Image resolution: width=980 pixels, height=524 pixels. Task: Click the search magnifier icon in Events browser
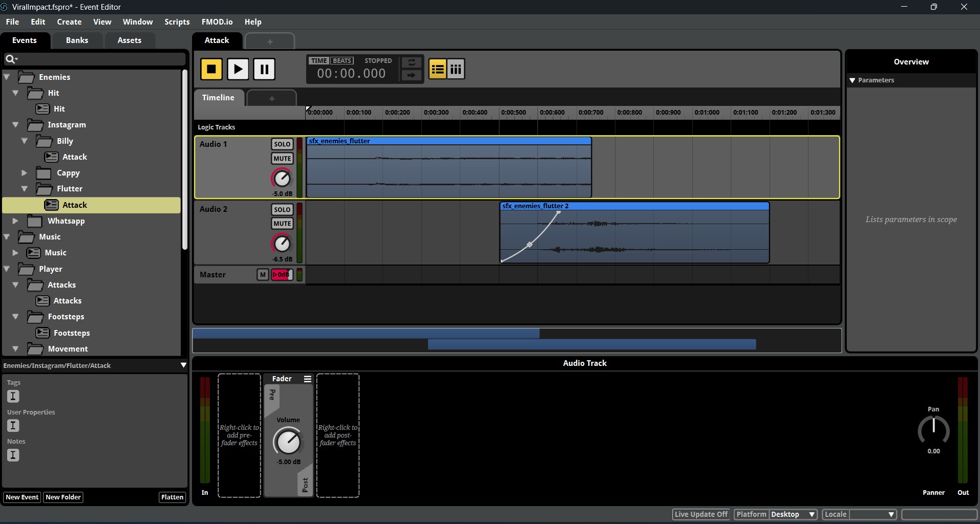point(11,59)
